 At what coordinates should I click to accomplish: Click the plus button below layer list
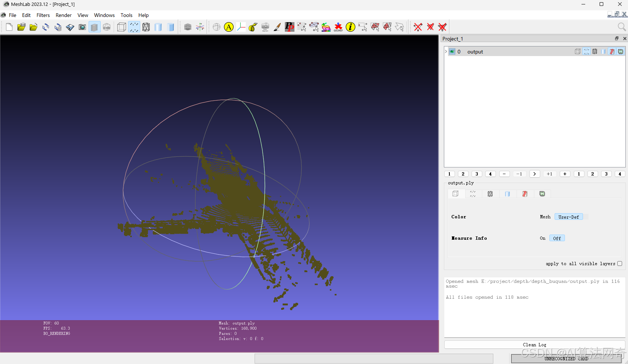click(x=565, y=174)
